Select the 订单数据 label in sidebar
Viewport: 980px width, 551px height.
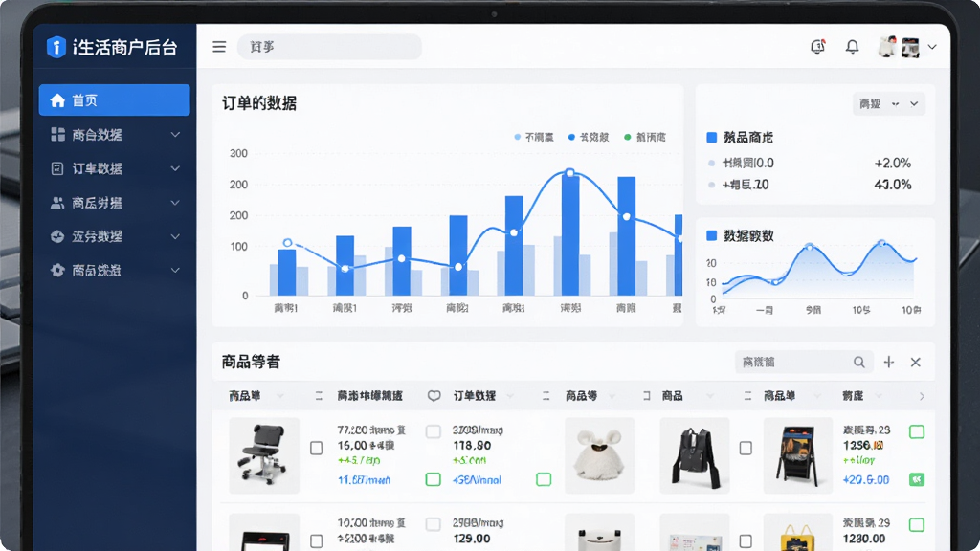[x=97, y=168]
